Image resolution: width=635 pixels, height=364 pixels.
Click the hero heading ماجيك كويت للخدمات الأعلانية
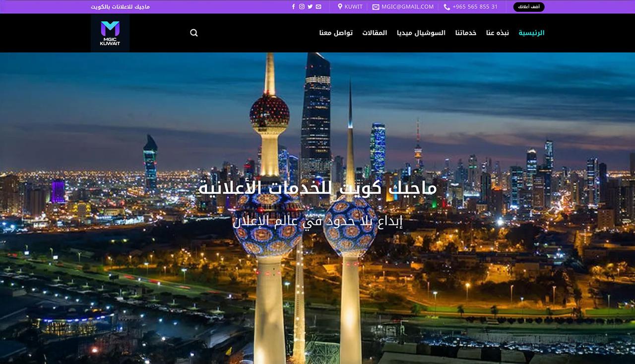317,188
